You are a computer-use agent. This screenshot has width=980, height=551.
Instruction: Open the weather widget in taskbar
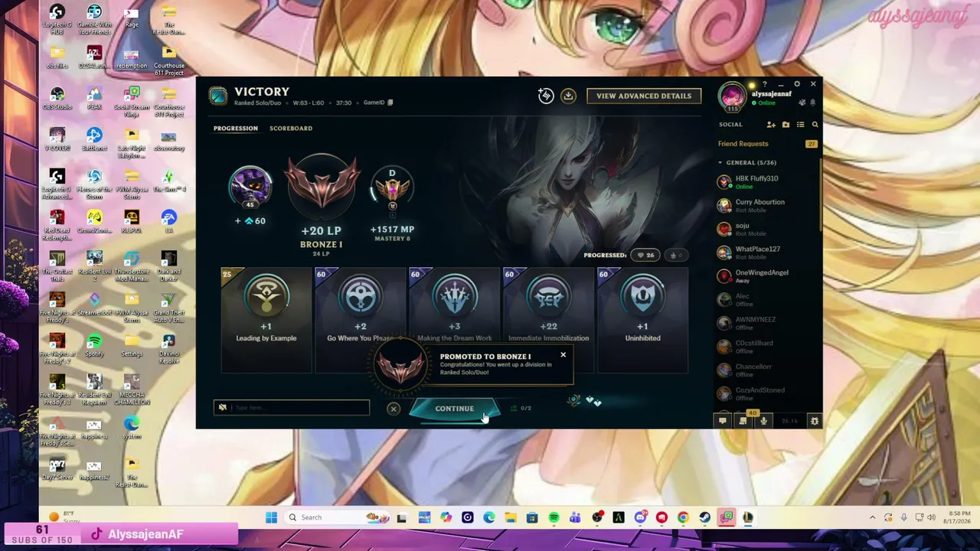[65, 517]
